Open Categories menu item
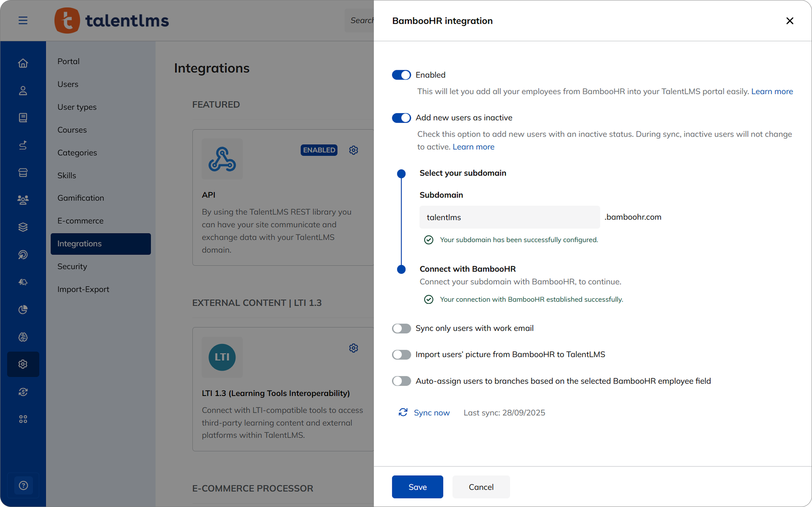 click(101, 153)
